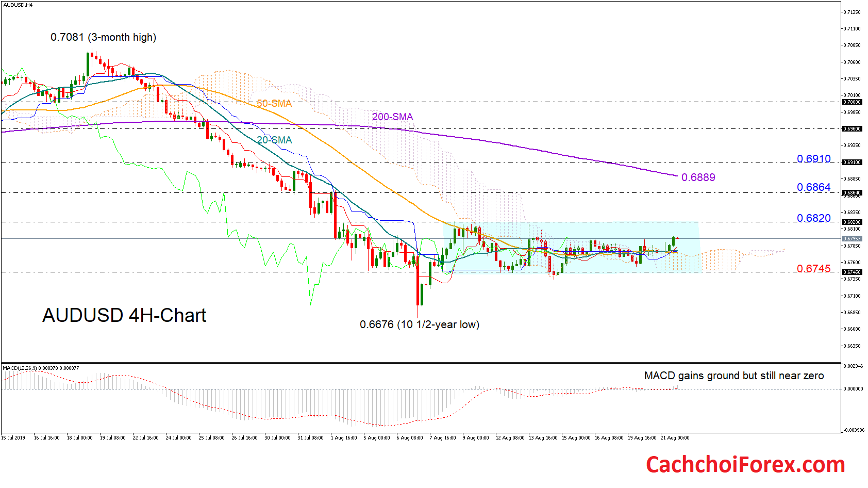Click the 0.66350 price scale value
Screen dimensions: 868x488
(x=853, y=346)
